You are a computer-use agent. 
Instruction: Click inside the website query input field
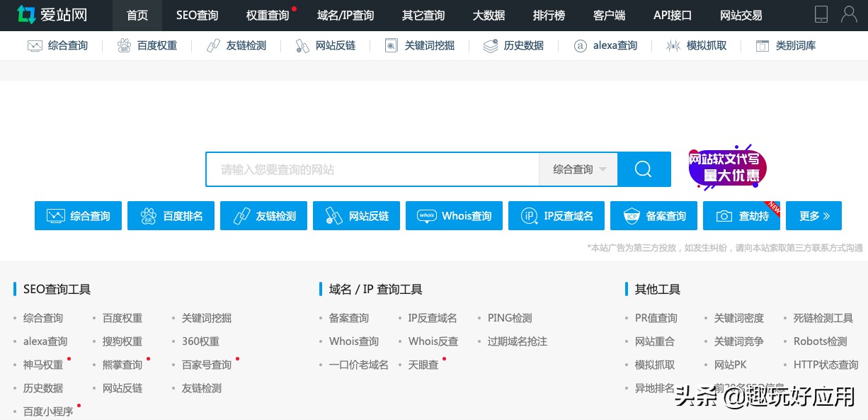point(368,169)
